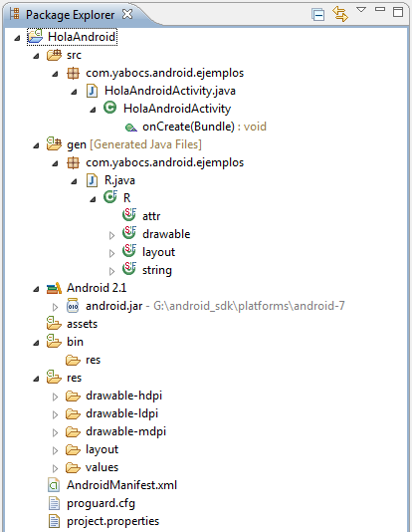Click the top-level res folder icon
This screenshot has width=412, height=532.
(54, 377)
